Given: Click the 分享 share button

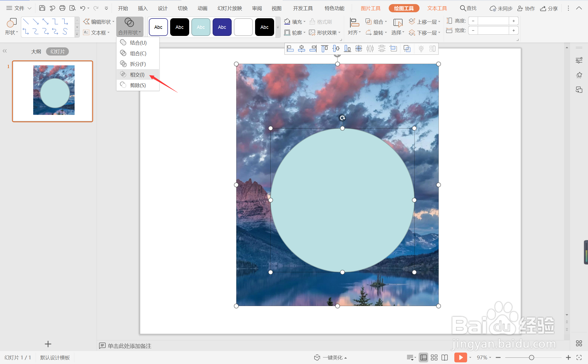Looking at the screenshot, I should point(549,8).
